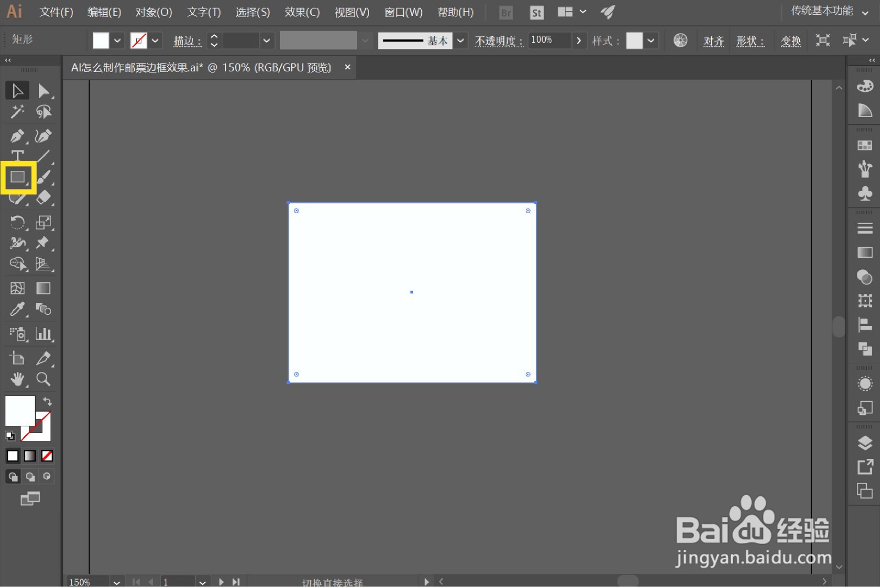880x588 pixels.
Task: Select the Shape Builder tool
Action: [x=18, y=264]
